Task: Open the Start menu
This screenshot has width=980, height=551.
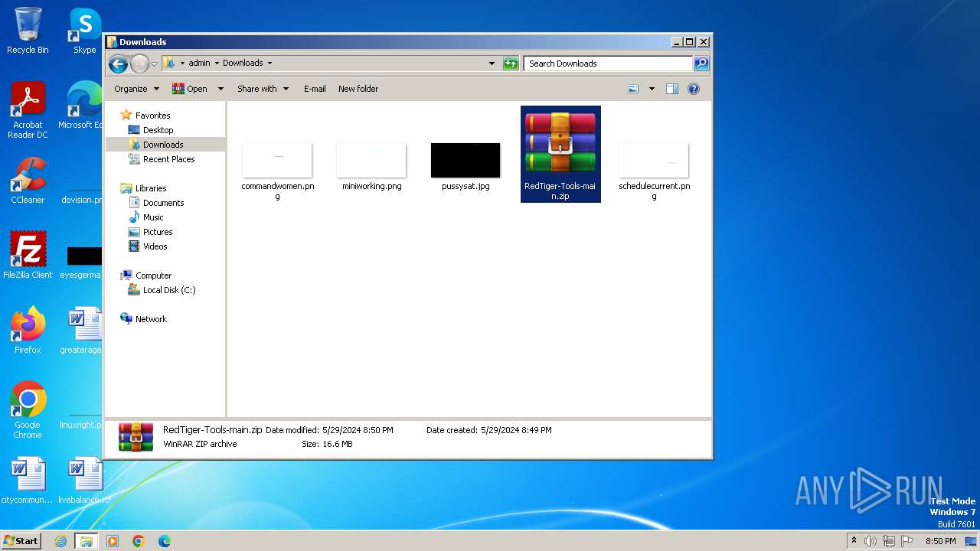Action: click(21, 541)
